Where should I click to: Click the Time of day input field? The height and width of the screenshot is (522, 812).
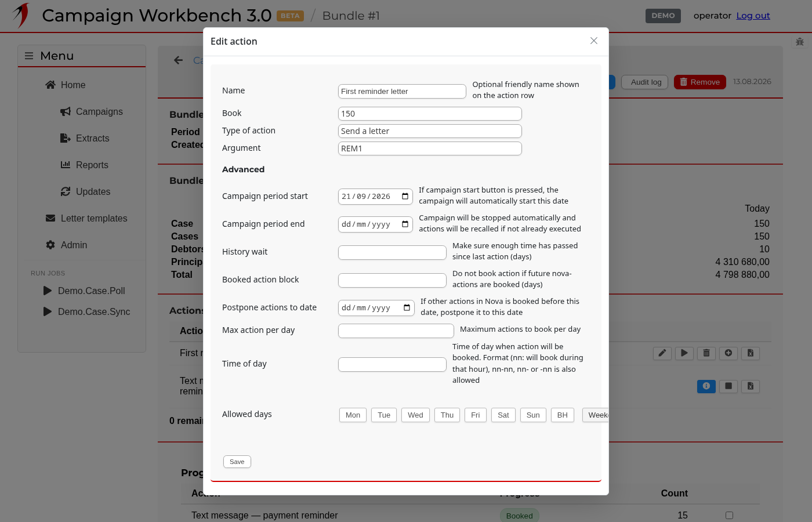pos(392,364)
